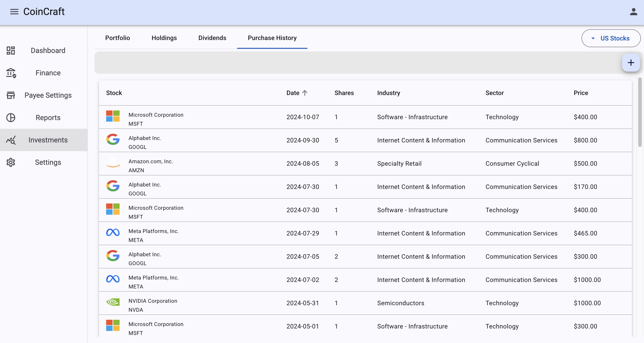Viewport: 644px width, 343px height.
Task: Click the Payee Settings store icon
Action: click(x=11, y=95)
